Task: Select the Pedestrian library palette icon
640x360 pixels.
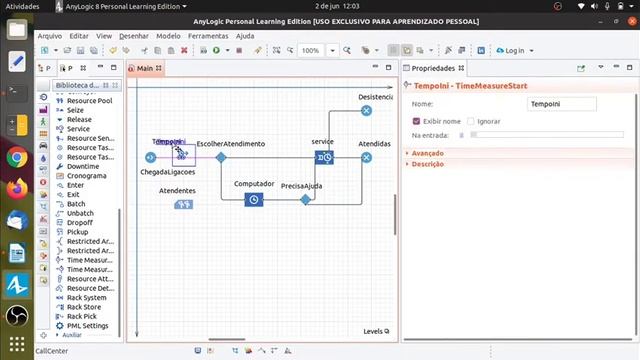Action: point(43,122)
